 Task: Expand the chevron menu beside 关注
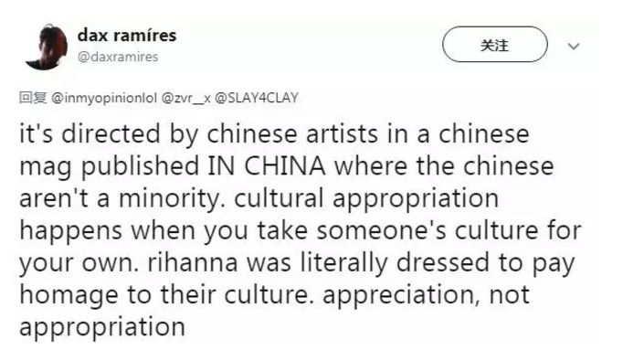574,46
